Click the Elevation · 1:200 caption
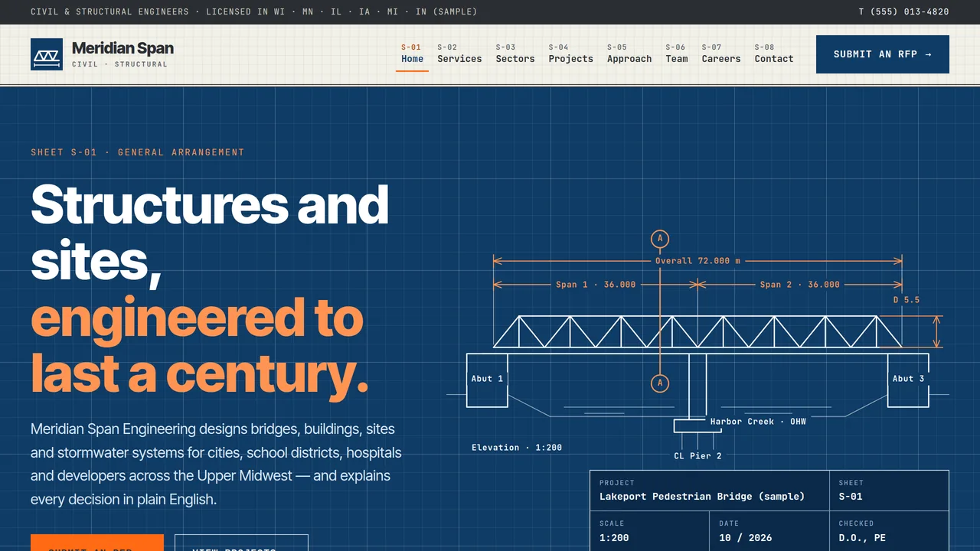980x551 pixels. pyautogui.click(x=517, y=448)
